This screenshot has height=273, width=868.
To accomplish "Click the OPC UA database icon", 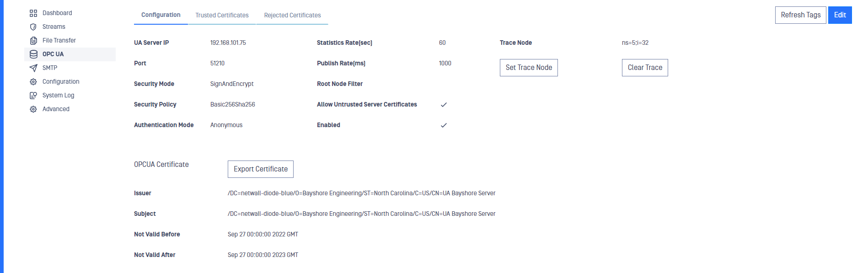I will pyautogui.click(x=33, y=54).
